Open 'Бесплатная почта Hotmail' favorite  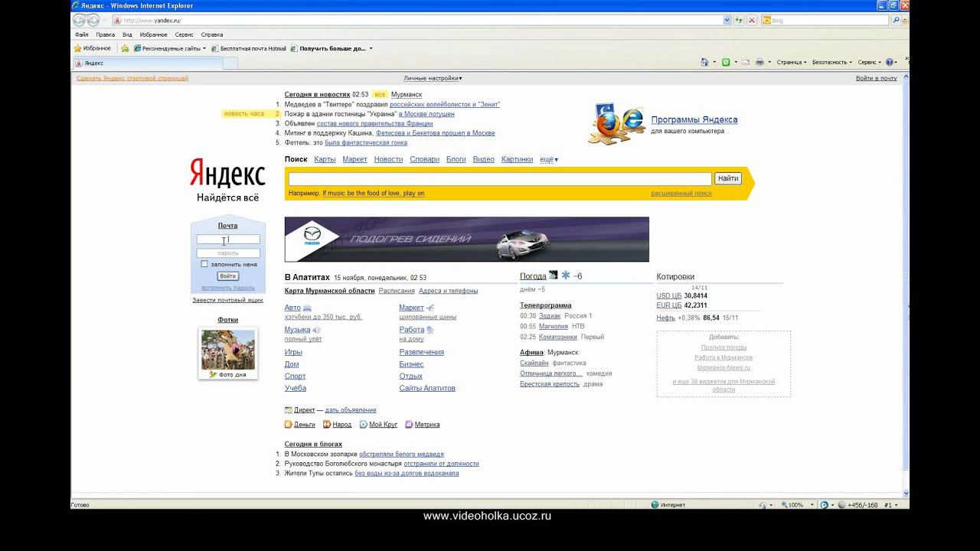click(248, 48)
